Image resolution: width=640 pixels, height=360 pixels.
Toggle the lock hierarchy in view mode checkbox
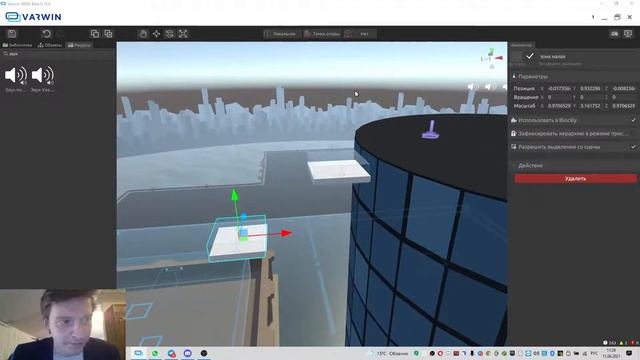point(633,133)
